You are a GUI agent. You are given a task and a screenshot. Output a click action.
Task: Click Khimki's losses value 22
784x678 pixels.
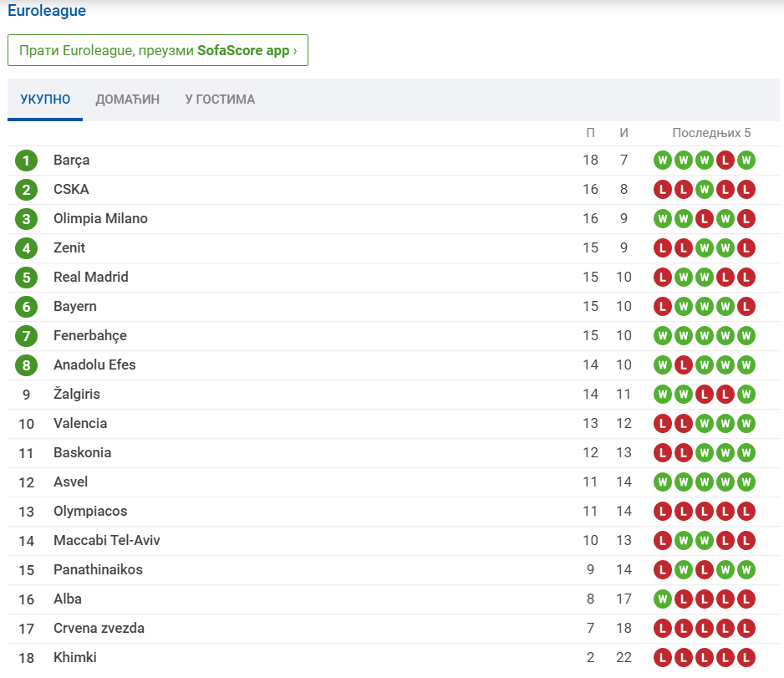[624, 657]
